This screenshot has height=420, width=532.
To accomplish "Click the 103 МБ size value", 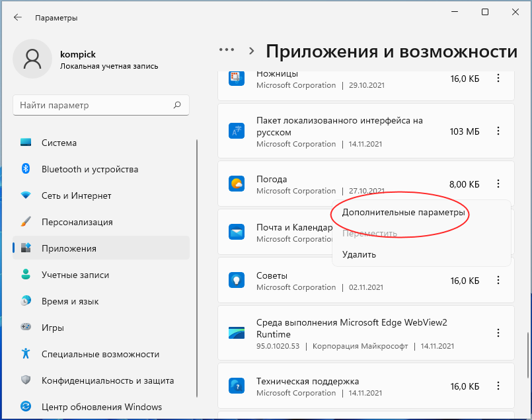I will coord(465,131).
